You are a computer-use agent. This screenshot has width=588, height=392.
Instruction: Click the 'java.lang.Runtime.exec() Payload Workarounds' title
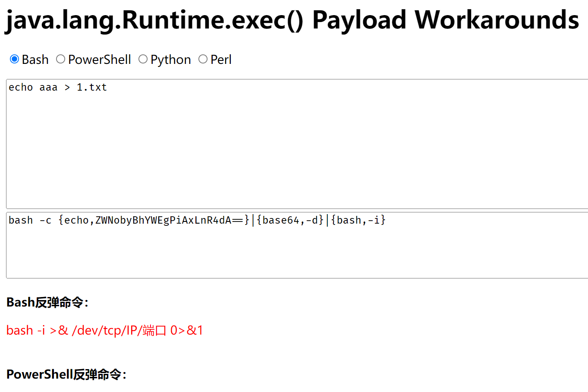292,20
